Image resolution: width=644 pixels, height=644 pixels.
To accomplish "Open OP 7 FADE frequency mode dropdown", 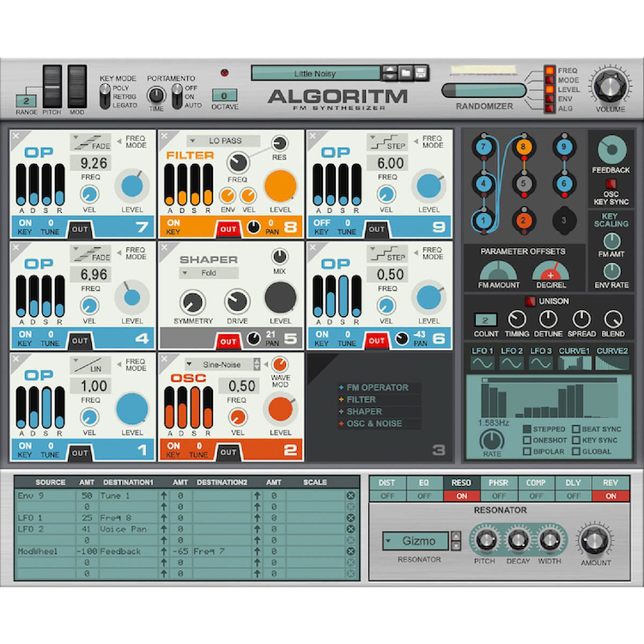I will point(91,142).
